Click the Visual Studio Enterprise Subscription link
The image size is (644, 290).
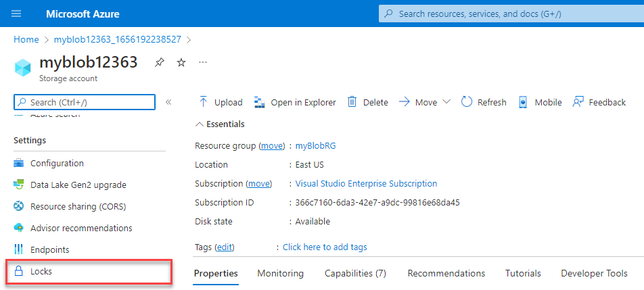pyautogui.click(x=366, y=183)
